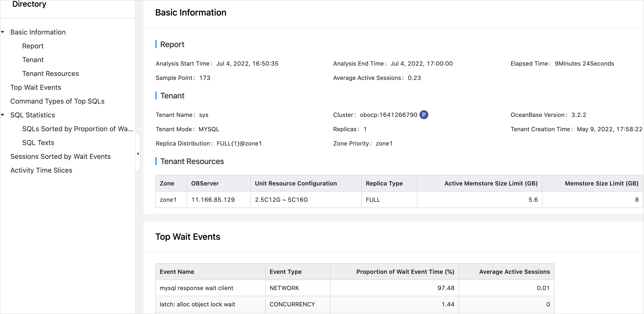The width and height of the screenshot is (644, 314).
Task: Go to Report in directory
Action: click(x=33, y=46)
